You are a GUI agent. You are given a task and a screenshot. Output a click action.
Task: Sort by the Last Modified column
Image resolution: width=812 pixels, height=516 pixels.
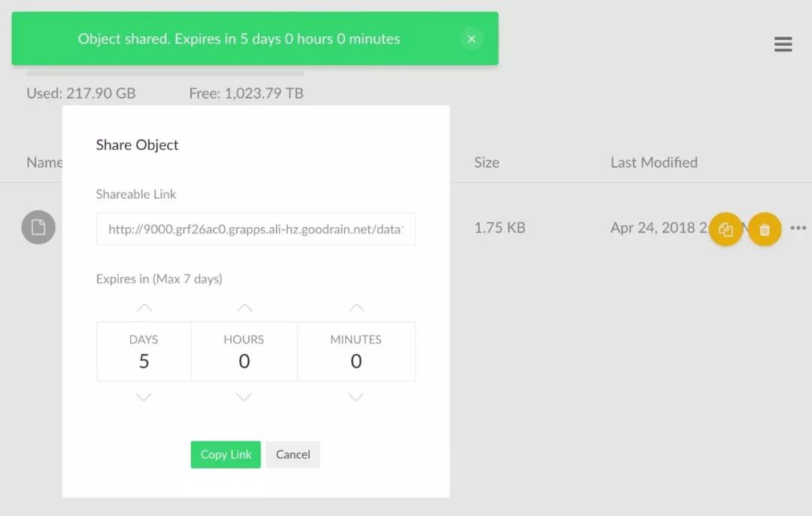pyautogui.click(x=653, y=162)
